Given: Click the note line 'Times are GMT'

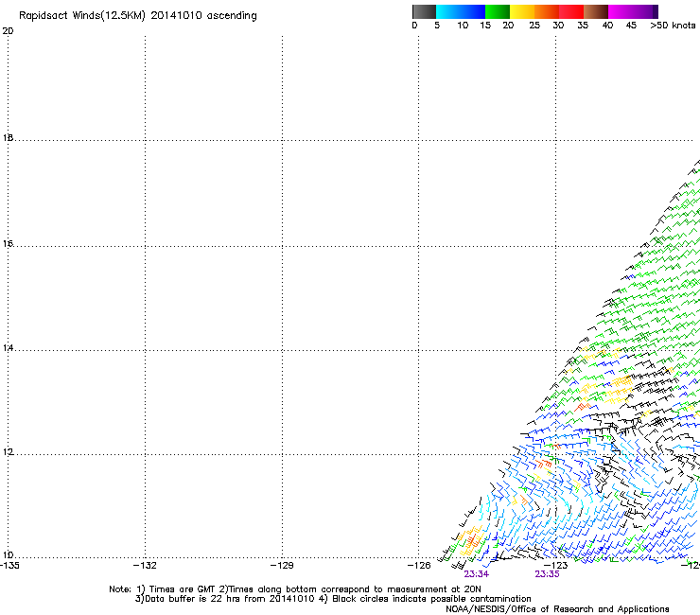Looking at the screenshot, I should (182, 589).
